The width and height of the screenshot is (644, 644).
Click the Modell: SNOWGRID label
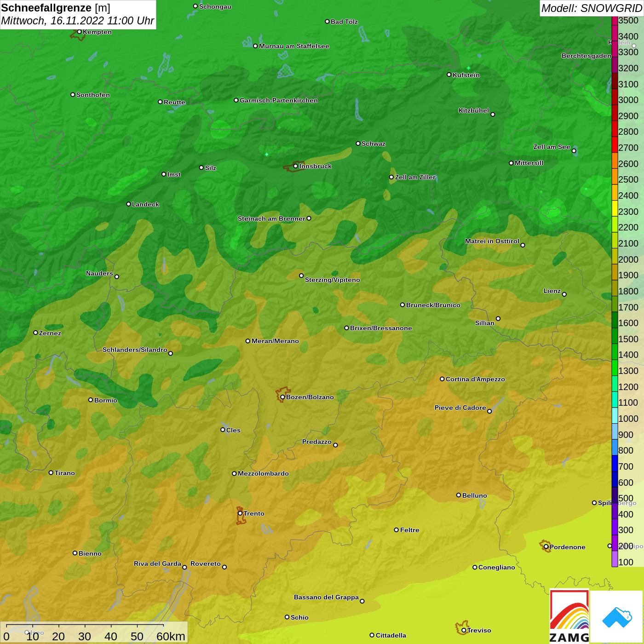click(592, 8)
